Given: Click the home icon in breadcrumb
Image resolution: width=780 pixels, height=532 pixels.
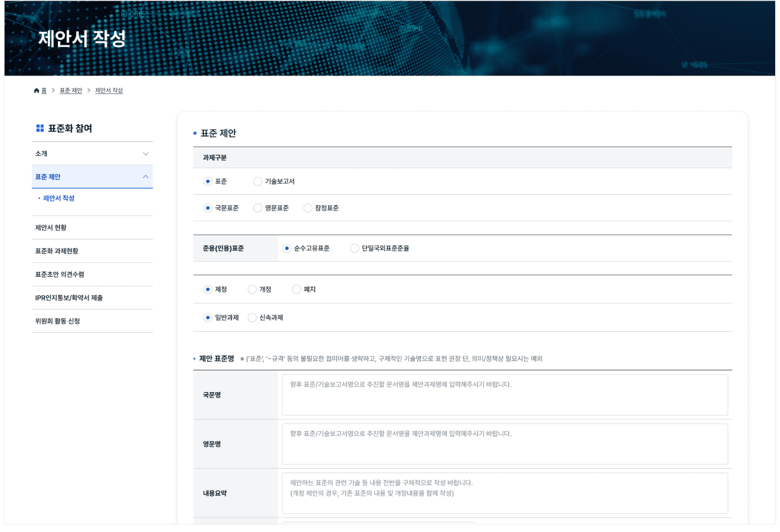Looking at the screenshot, I should [37, 90].
